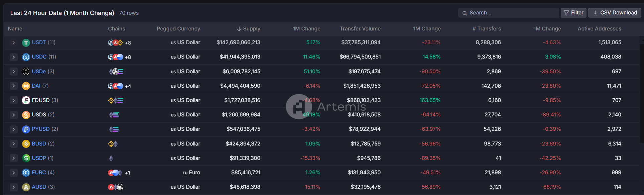
Task: Click the AUSD coin logo
Action: tap(26, 187)
